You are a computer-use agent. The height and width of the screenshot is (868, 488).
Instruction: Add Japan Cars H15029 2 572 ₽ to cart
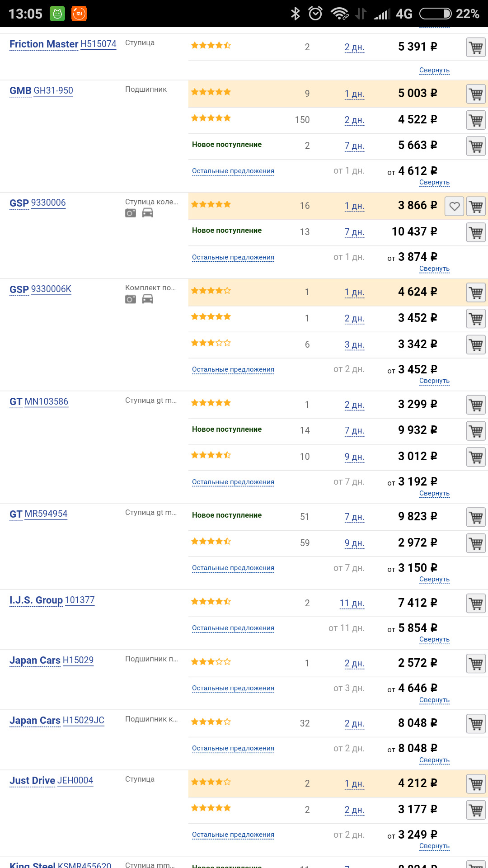click(476, 664)
